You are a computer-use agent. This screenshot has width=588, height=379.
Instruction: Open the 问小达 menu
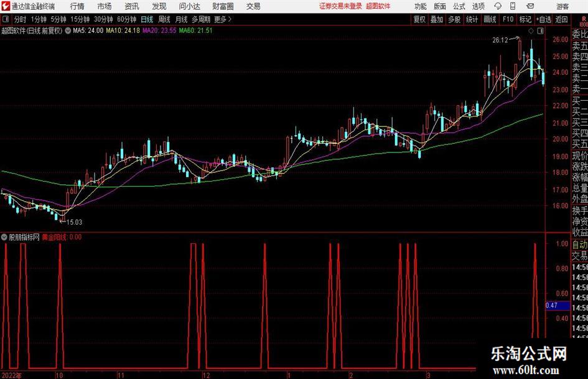coord(189,6)
